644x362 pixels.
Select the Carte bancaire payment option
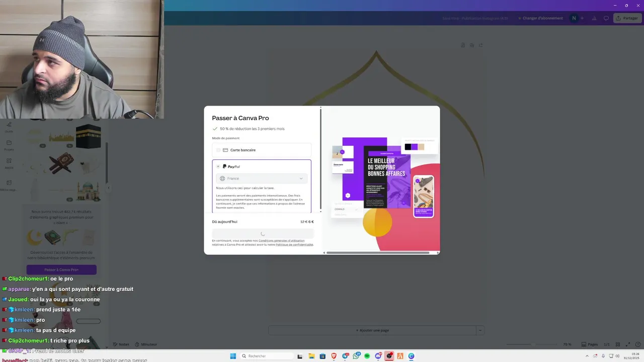pyautogui.click(x=262, y=150)
